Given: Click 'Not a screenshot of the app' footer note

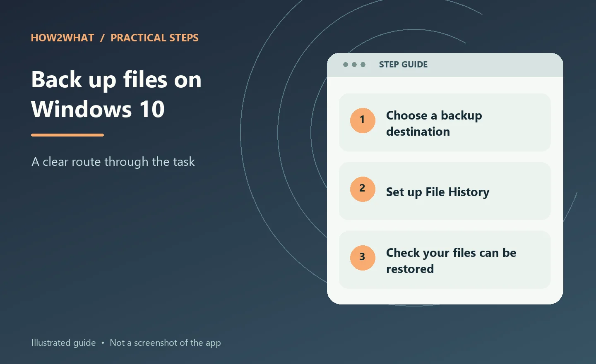Looking at the screenshot, I should coord(165,343).
